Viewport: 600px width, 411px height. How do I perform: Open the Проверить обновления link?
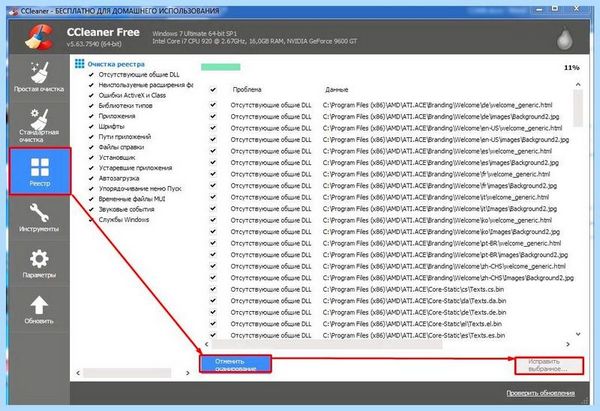(540, 393)
